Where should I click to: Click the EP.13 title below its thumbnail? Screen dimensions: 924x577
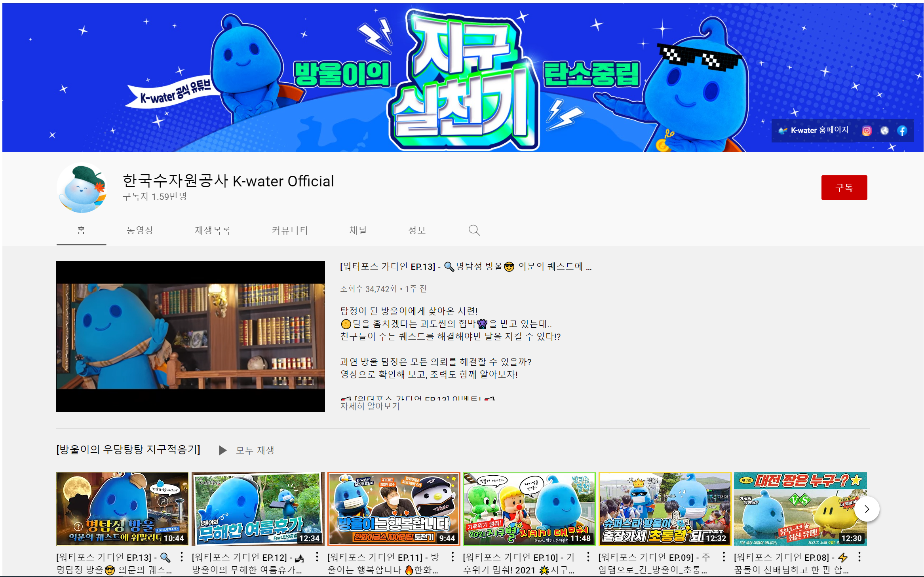(x=114, y=564)
